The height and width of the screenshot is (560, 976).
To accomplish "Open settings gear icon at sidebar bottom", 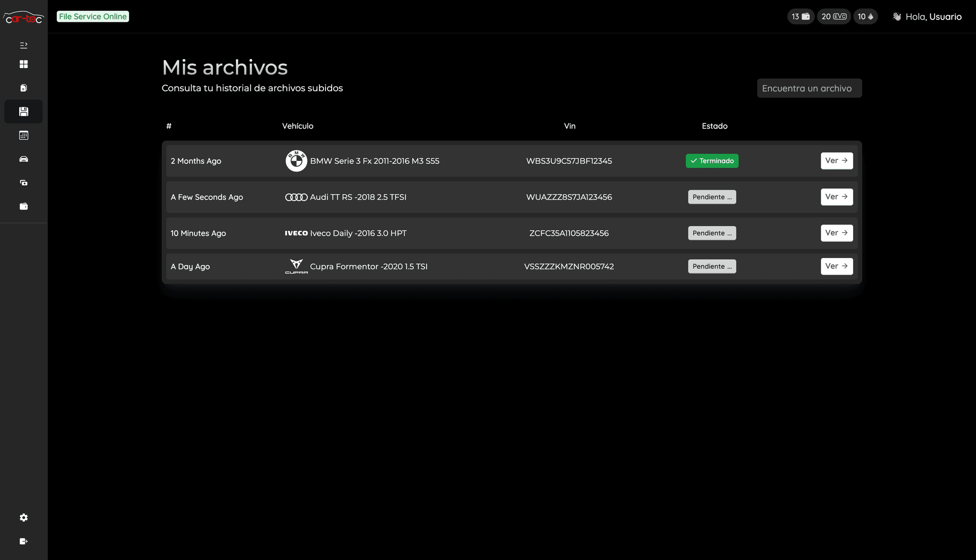I will (x=23, y=518).
